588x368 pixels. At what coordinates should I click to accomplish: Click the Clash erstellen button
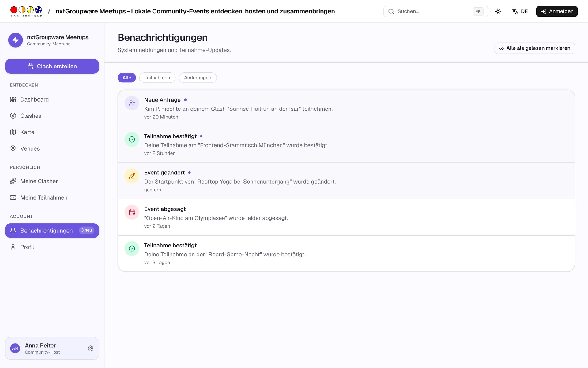click(52, 66)
